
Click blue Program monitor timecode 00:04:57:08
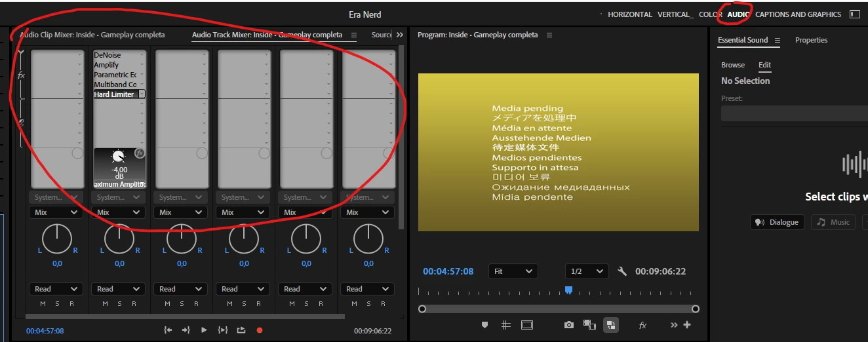click(x=448, y=271)
